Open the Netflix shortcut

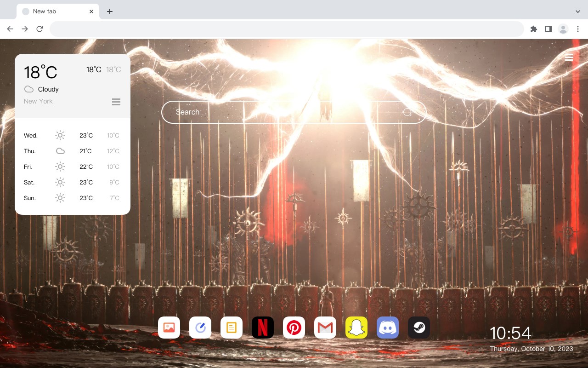263,328
